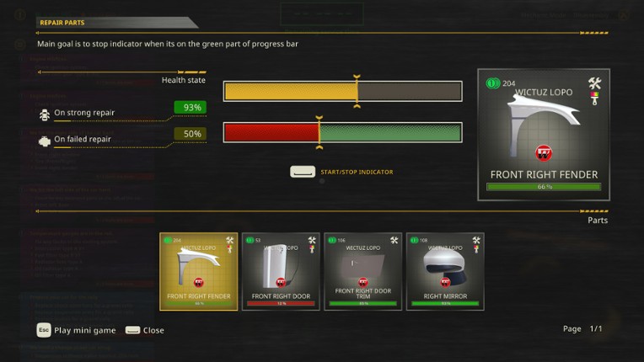
Task: Click the Close label at the bottom
Action: point(153,330)
